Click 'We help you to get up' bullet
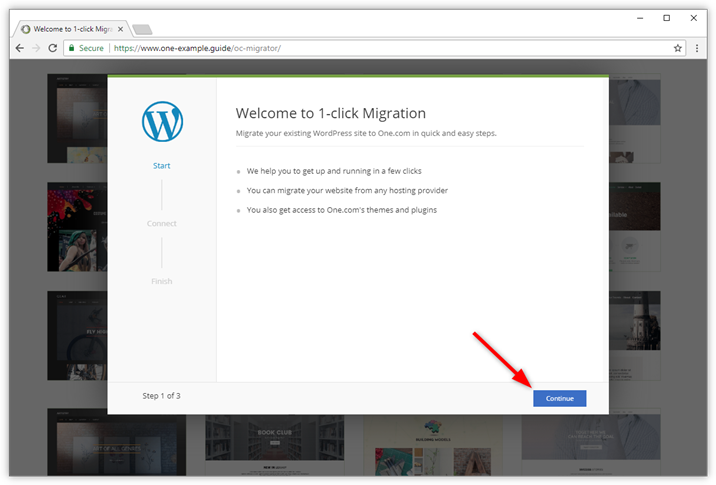The image size is (716, 485). pos(334,171)
